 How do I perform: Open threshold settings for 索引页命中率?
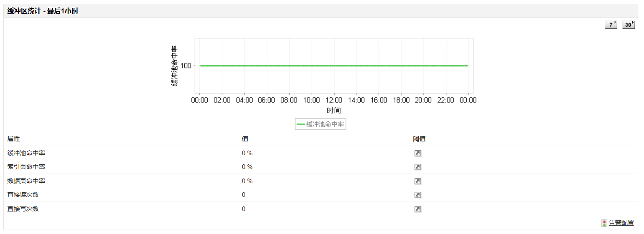pos(417,167)
